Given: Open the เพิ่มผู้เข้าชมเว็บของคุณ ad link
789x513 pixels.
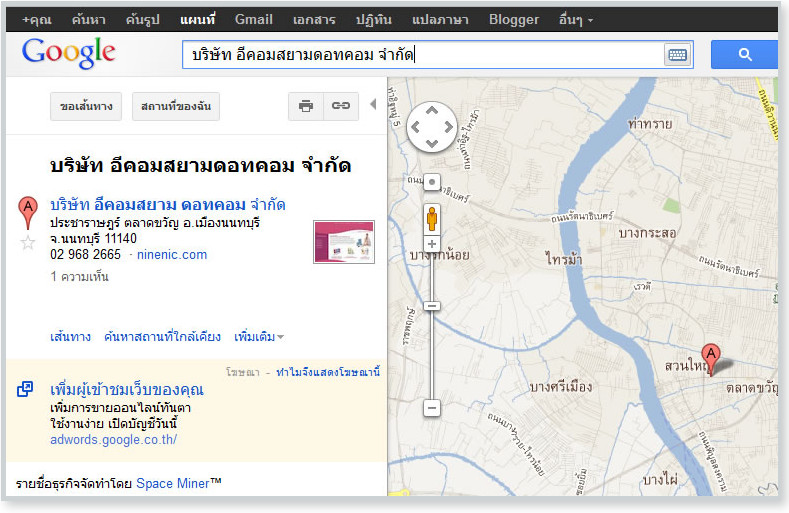Looking at the screenshot, I should point(127,389).
